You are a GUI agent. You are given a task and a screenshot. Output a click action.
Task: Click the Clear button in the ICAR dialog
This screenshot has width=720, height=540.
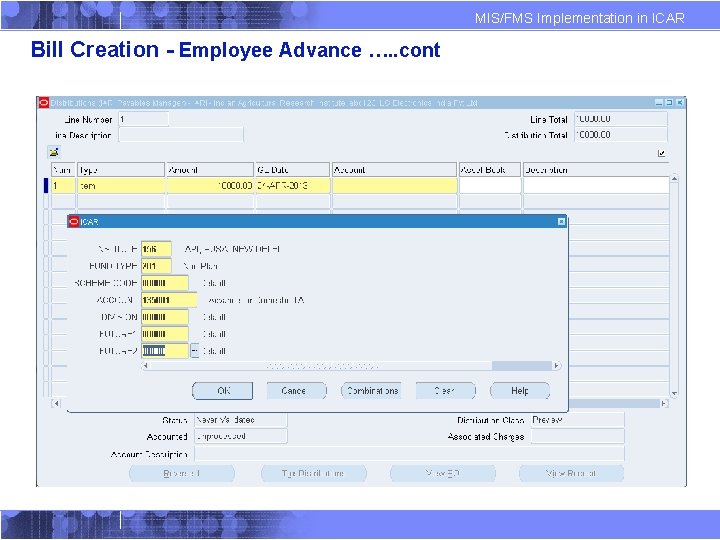point(445,391)
